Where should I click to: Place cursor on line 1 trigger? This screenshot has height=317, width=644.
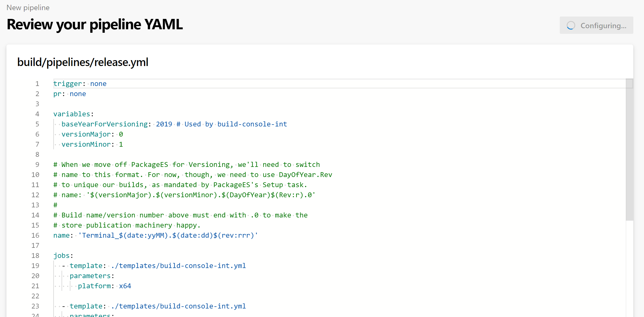[67, 84]
